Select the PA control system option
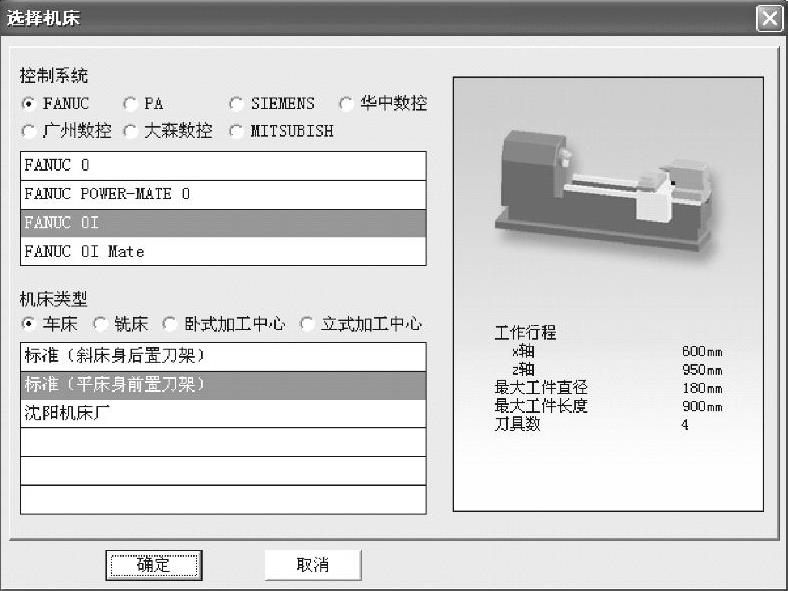The width and height of the screenshot is (788, 591). [130, 104]
